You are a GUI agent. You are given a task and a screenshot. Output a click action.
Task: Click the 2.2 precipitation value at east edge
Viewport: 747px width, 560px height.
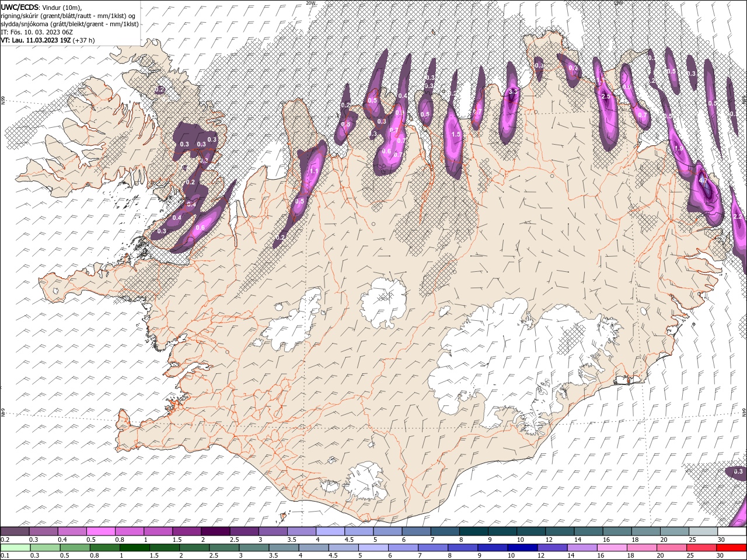coord(737,217)
